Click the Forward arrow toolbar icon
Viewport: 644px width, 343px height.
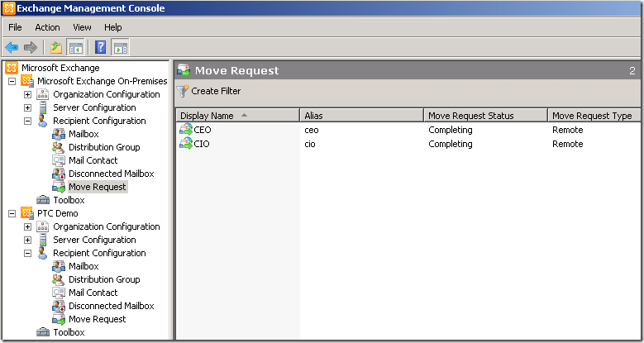tap(31, 48)
